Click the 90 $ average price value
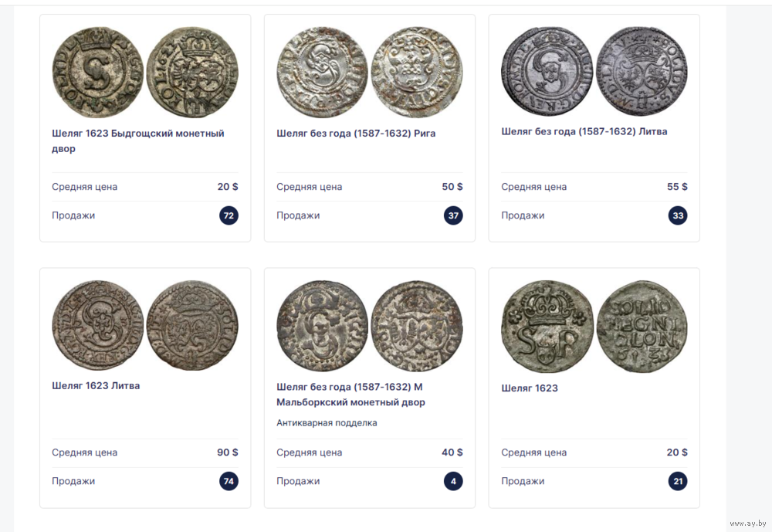Viewport: 772px width, 532px height. [227, 452]
